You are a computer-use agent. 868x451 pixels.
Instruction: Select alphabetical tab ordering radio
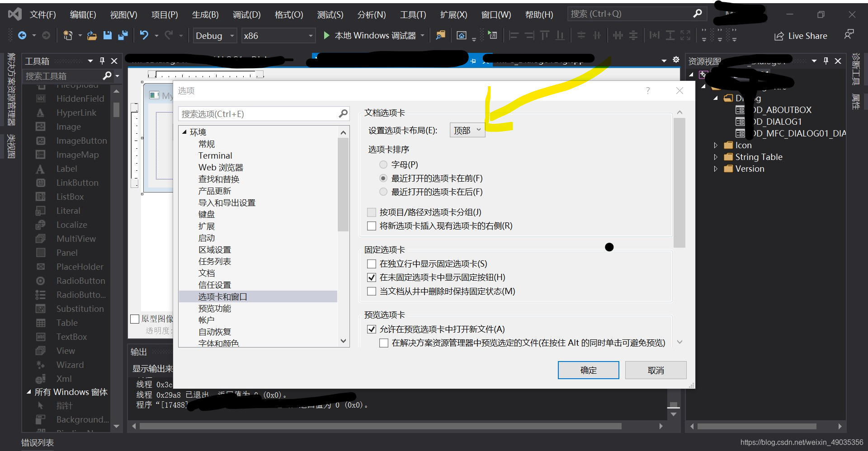[x=383, y=164]
